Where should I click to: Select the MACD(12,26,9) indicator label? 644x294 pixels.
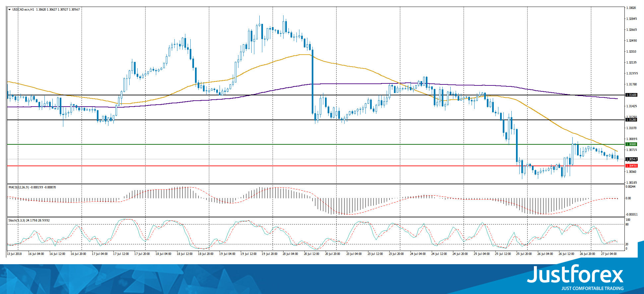coord(19,187)
